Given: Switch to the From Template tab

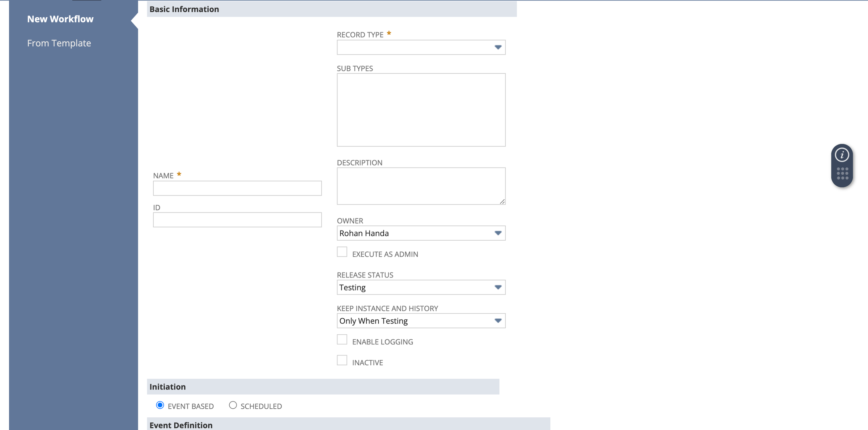Looking at the screenshot, I should coord(59,43).
